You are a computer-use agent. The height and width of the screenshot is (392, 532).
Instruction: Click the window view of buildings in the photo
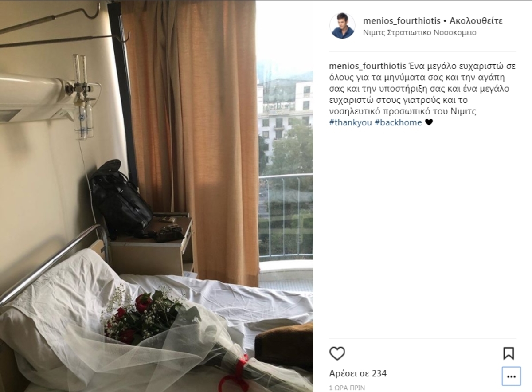286,146
